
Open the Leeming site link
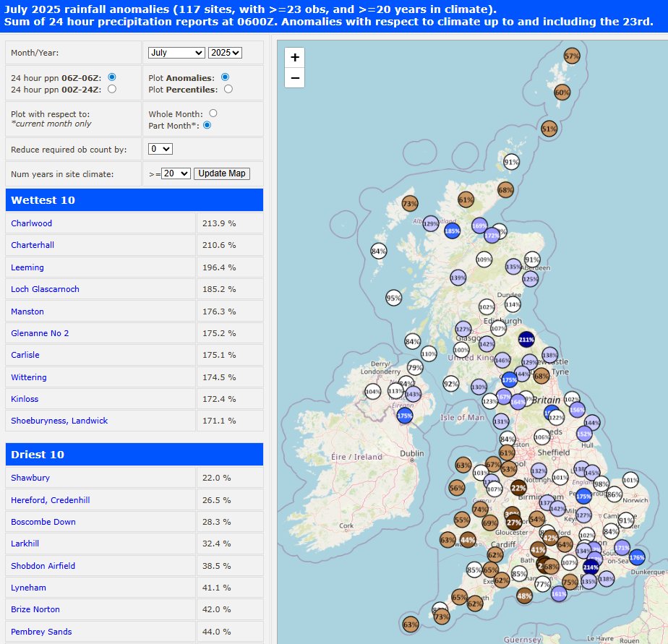click(x=27, y=267)
